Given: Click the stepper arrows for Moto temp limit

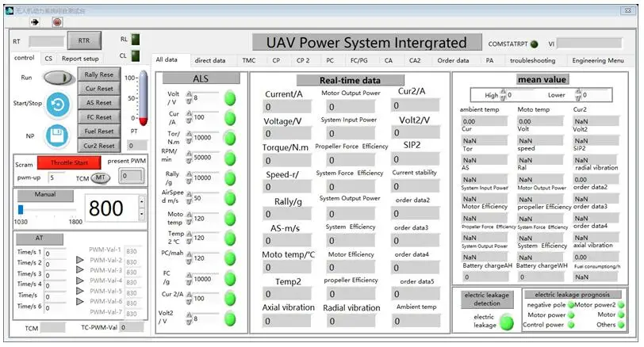Looking at the screenshot, I should click(x=189, y=218).
